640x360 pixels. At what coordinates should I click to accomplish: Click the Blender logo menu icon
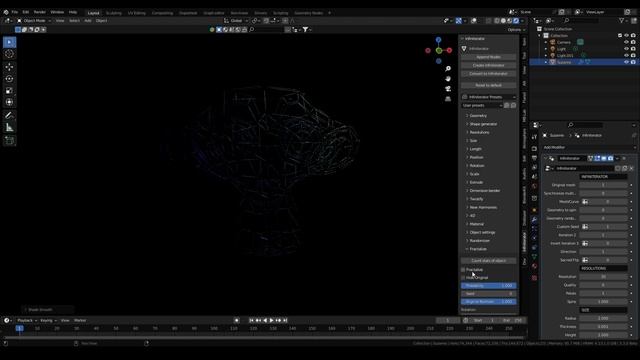[6, 12]
